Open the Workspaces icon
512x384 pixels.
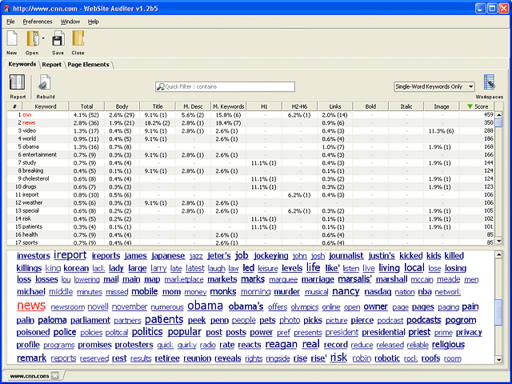[489, 82]
